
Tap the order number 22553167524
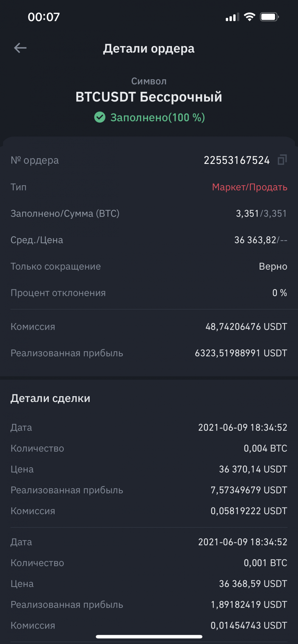[237, 160]
